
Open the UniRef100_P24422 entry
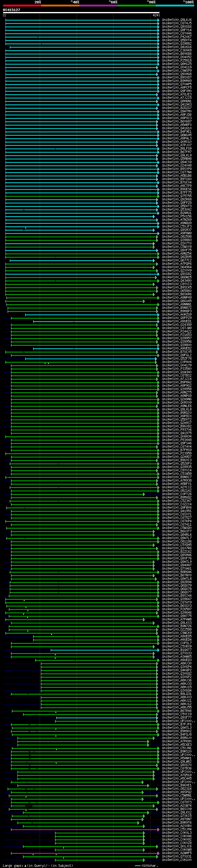pos(177,331)
